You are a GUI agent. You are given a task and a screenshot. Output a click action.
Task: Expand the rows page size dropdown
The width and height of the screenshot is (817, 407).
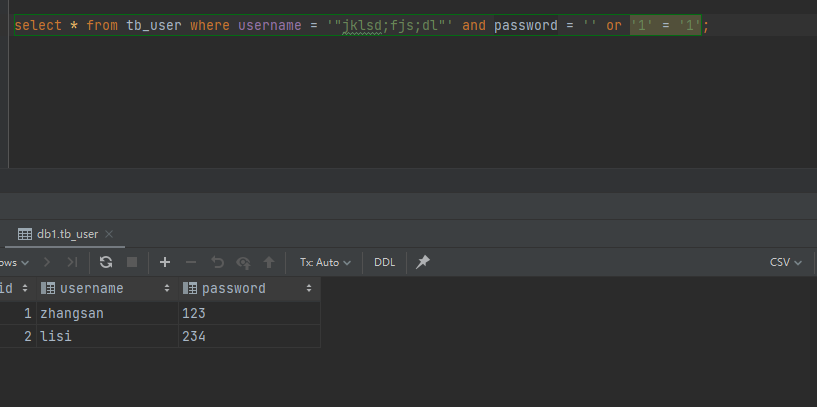(15, 263)
